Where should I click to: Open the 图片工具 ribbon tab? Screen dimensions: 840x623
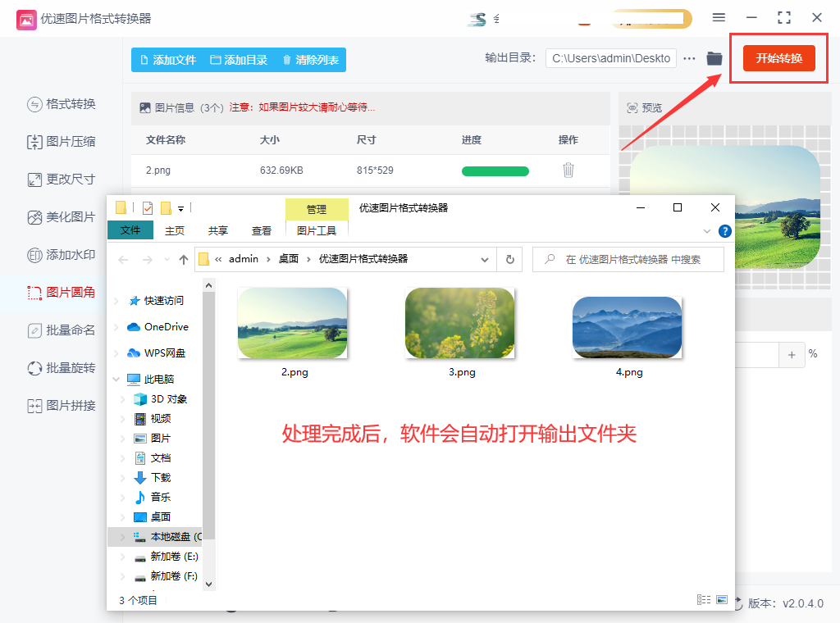coord(317,230)
